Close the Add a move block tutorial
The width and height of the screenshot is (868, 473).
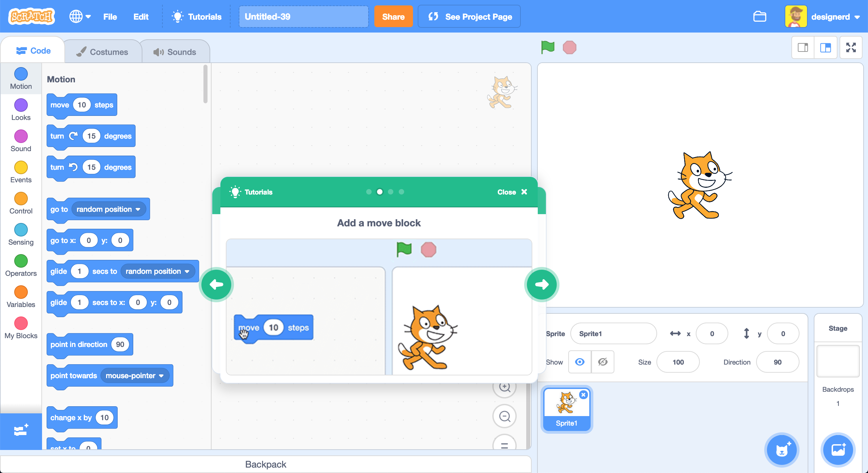click(513, 192)
